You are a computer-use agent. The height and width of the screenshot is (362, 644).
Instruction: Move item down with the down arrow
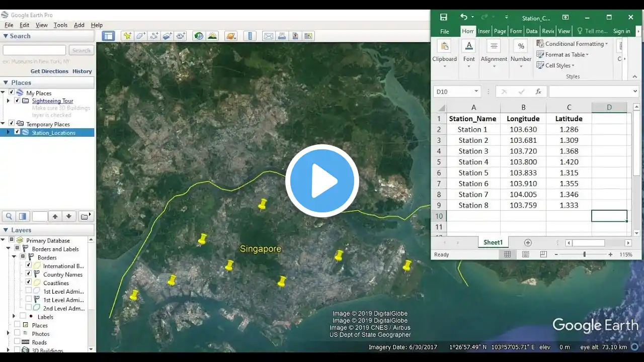point(69,216)
